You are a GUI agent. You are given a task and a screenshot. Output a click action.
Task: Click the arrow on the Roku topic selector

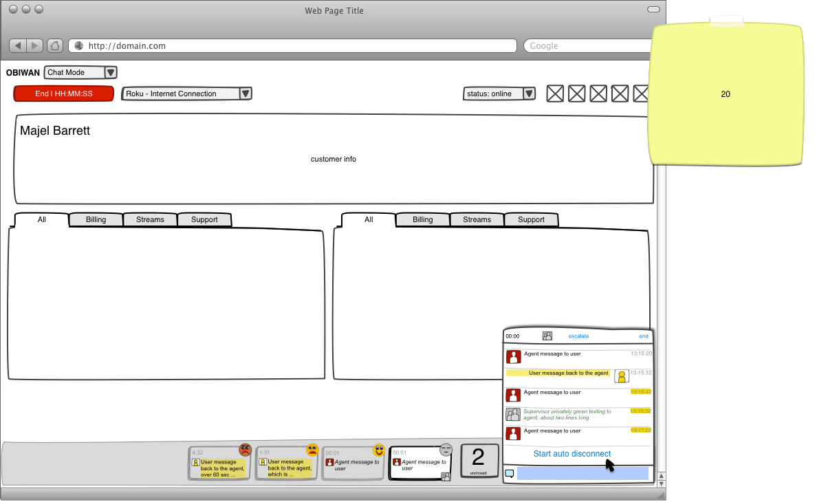(246, 94)
